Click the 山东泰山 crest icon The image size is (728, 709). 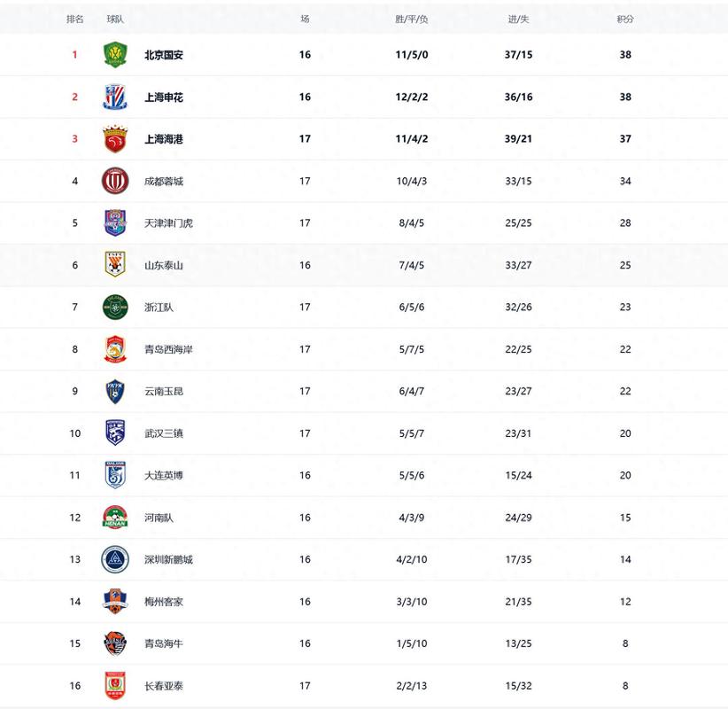point(114,265)
